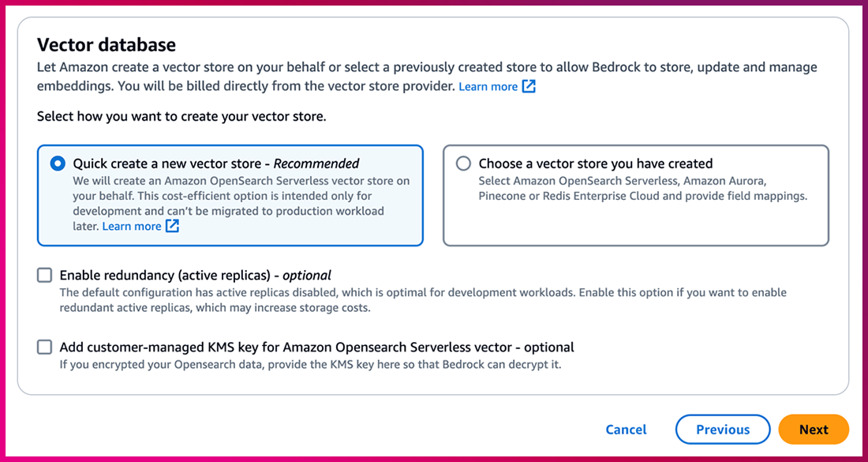Image resolution: width=868 pixels, height=462 pixels.
Task: Go back with the Previous button
Action: [x=722, y=430]
